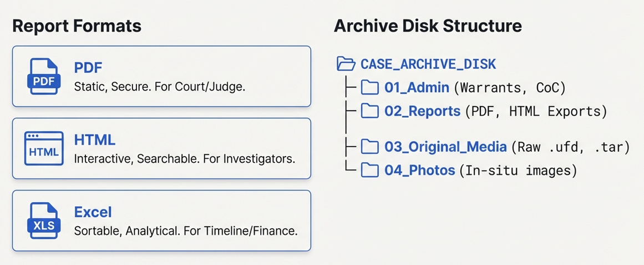This screenshot has width=644, height=265.
Task: Click the Archive Disk Structure heading
Action: 428,26
